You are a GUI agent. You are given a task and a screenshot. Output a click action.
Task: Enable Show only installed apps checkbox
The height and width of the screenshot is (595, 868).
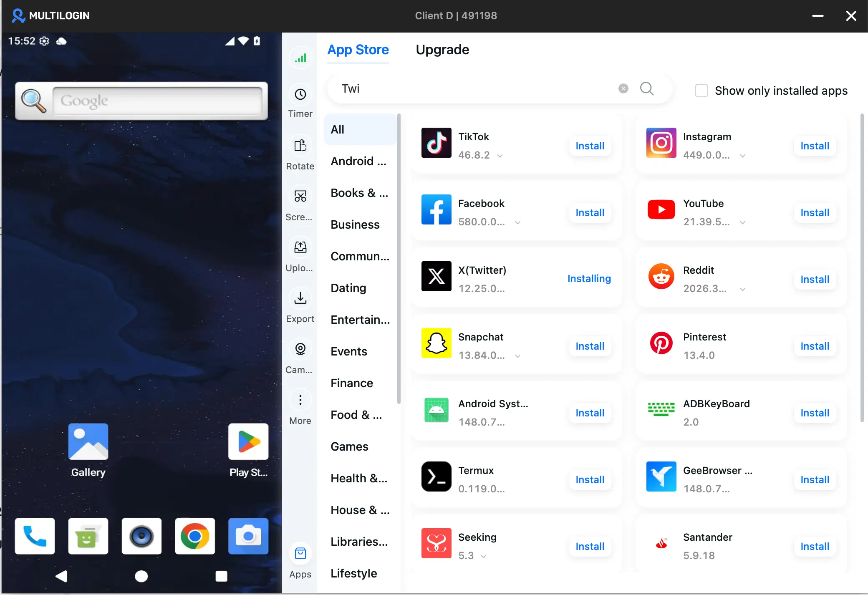[701, 91]
